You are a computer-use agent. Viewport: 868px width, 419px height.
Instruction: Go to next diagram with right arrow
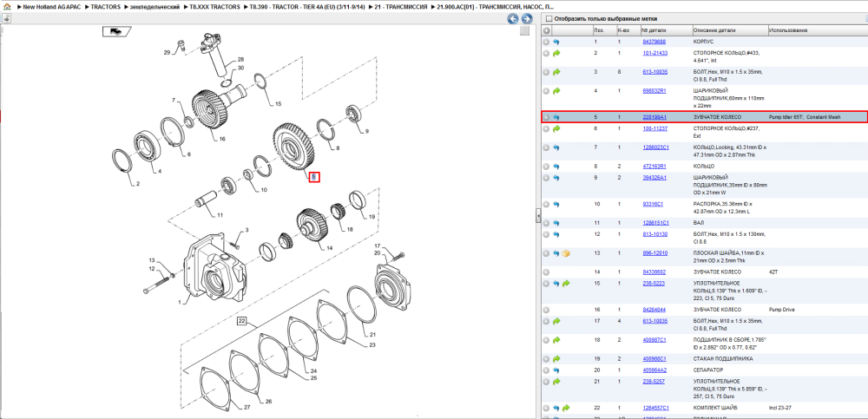pos(527,19)
